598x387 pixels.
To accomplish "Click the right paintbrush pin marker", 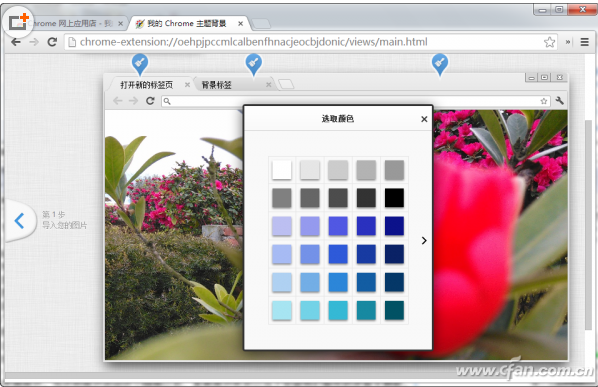I will pos(440,64).
